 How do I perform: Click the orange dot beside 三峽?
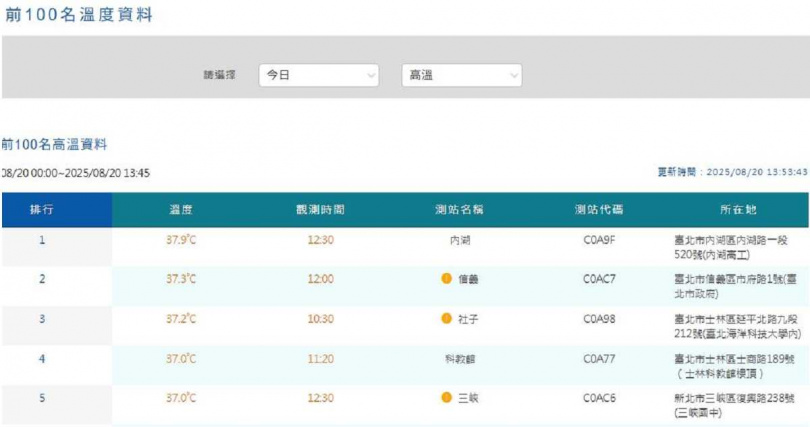(446, 397)
